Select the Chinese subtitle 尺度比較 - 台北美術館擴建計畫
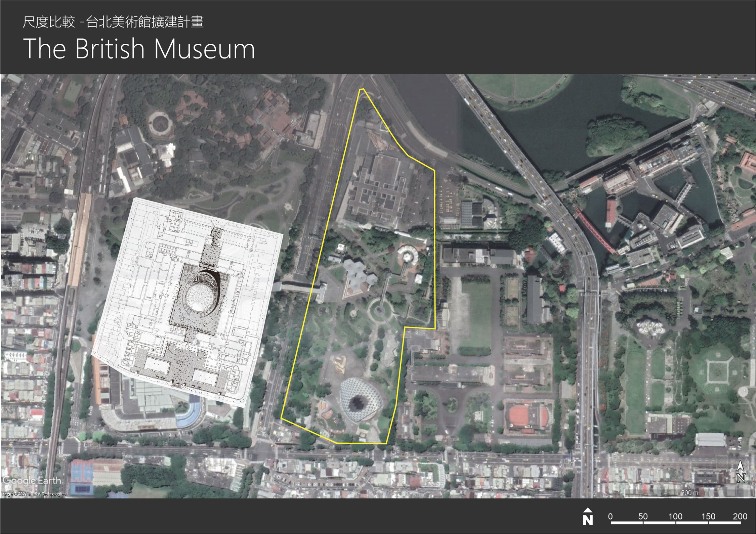Image resolution: width=756 pixels, height=534 pixels. click(113, 22)
